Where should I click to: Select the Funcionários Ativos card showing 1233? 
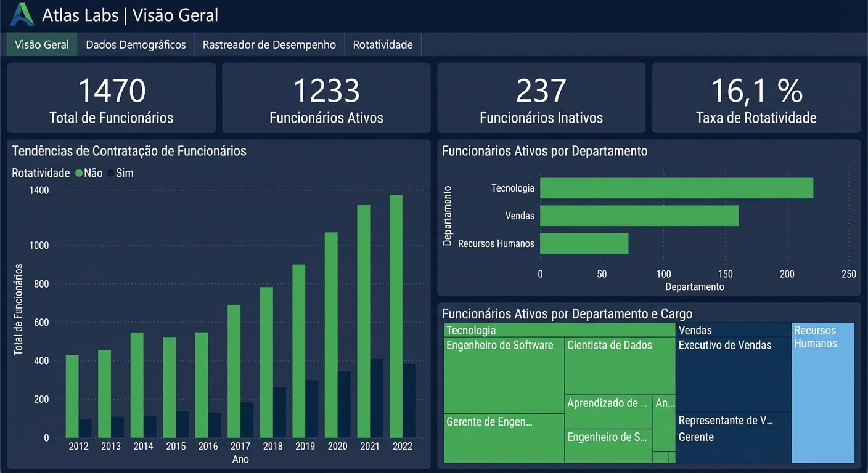(326, 98)
